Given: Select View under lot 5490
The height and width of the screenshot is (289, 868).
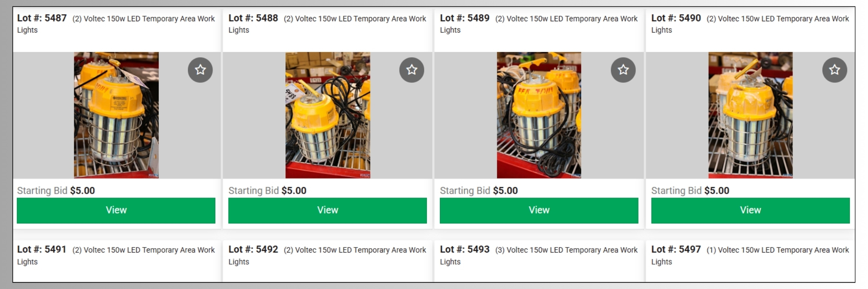Looking at the screenshot, I should pos(750,211).
